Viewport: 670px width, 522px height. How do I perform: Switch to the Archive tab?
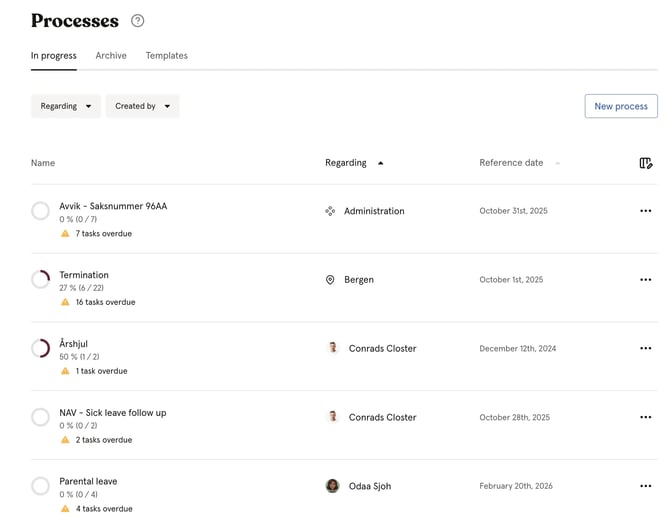(x=111, y=56)
